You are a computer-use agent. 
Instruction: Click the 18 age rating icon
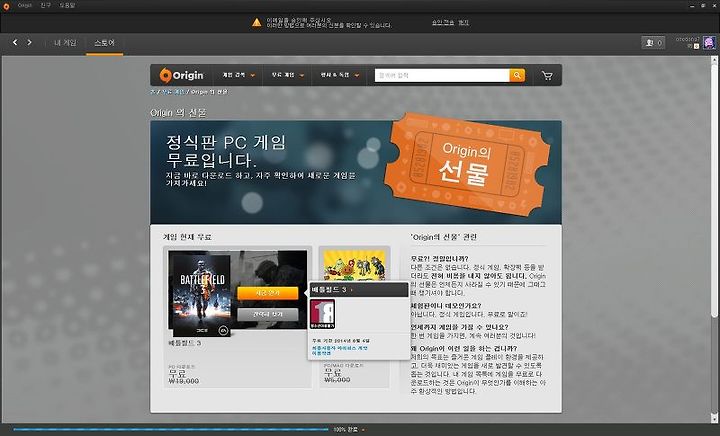coord(322,314)
